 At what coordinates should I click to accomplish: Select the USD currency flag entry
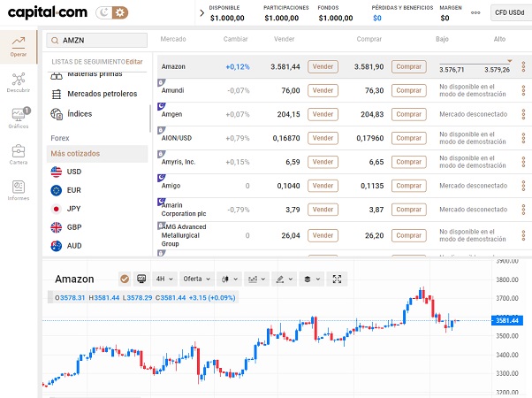[x=66, y=172]
